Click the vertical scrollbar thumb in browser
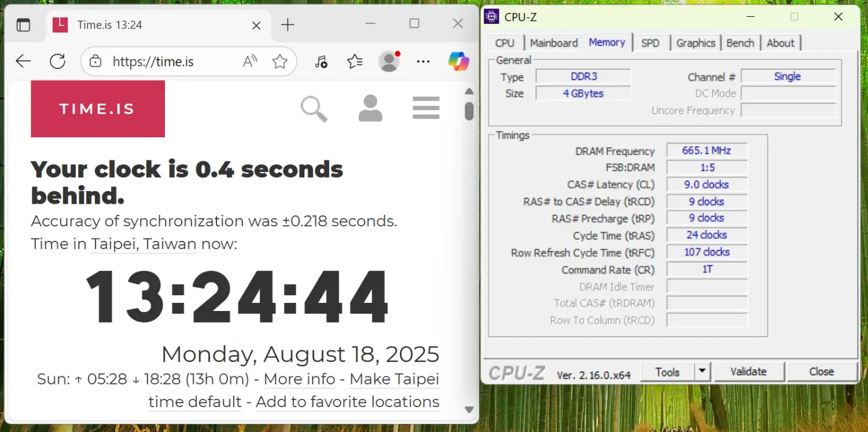The width and height of the screenshot is (868, 432). coord(469,111)
